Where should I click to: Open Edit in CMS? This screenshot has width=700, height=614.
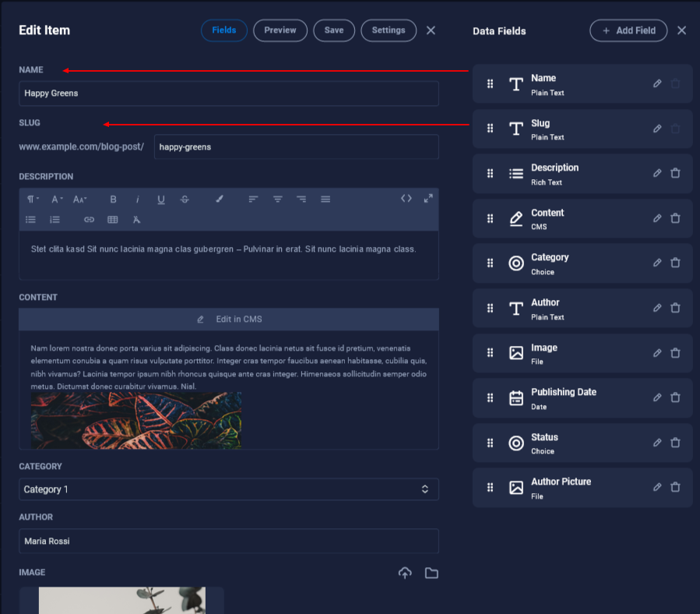coord(229,319)
